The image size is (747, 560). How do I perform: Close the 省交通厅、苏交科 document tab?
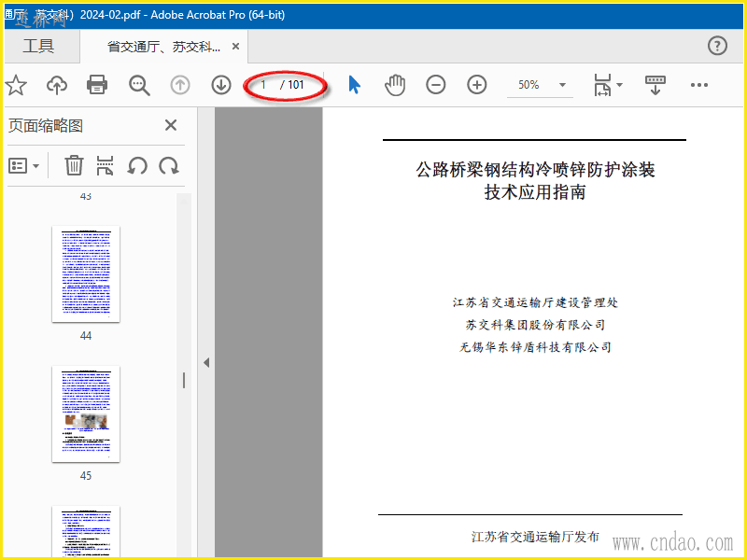click(235, 47)
